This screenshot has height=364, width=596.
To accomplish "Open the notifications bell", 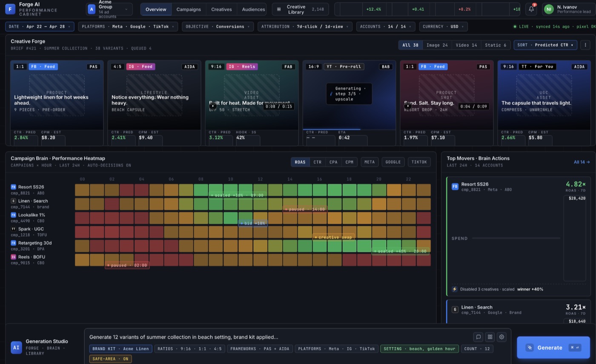I will (531, 9).
